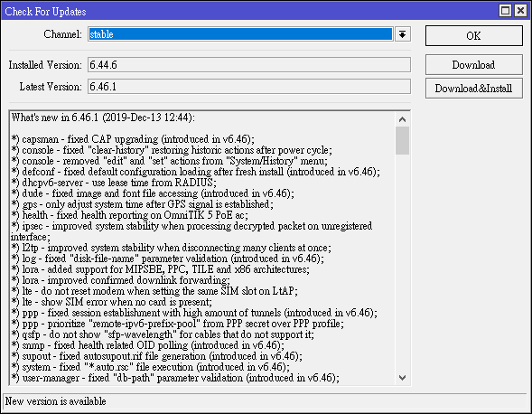Click the capsman fixed CAP upgrading line
This screenshot has height=414, width=532.
(133, 139)
